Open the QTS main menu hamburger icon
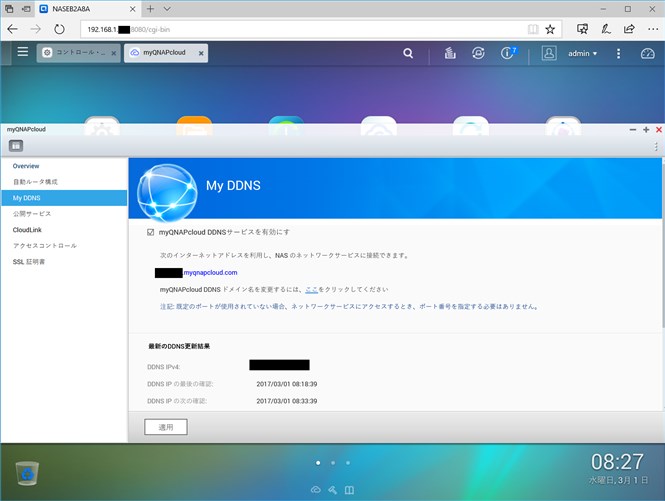This screenshot has width=665, height=501. pos(22,52)
